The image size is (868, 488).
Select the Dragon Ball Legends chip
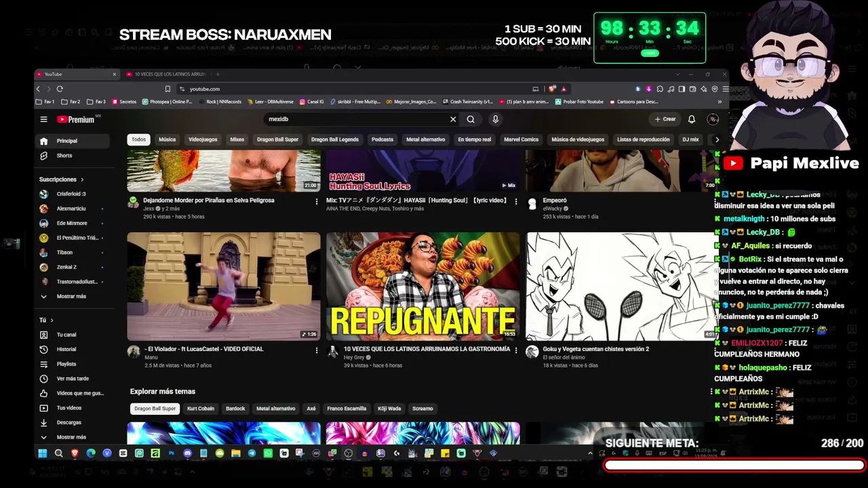[335, 140]
